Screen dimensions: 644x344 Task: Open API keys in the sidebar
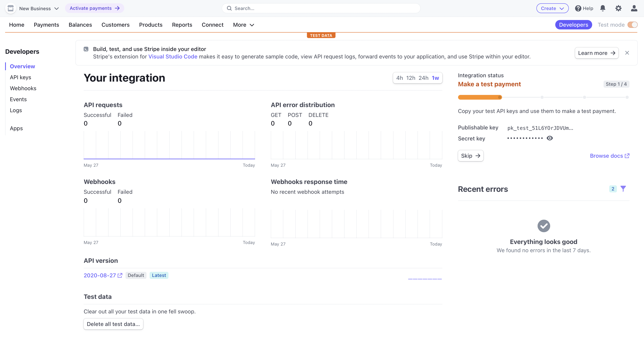20,77
